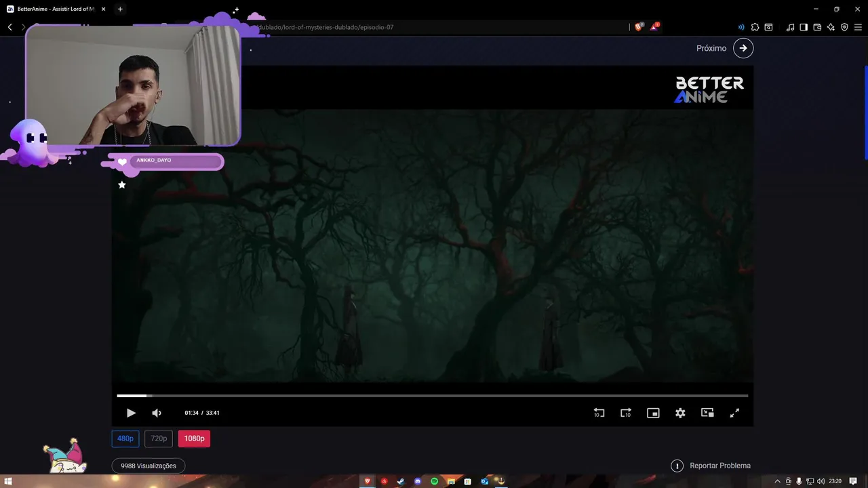The height and width of the screenshot is (488, 868).
Task: Open Discord from taskbar
Action: point(418,481)
